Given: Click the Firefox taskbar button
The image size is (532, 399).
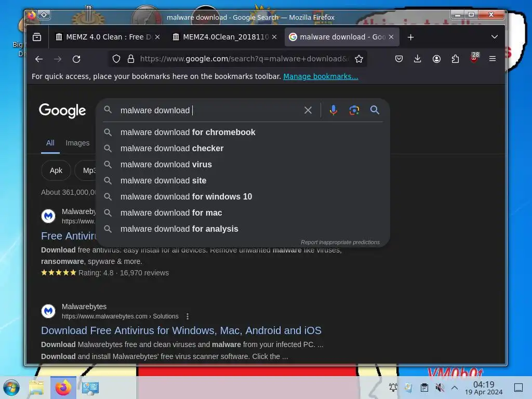Looking at the screenshot, I should (x=63, y=388).
